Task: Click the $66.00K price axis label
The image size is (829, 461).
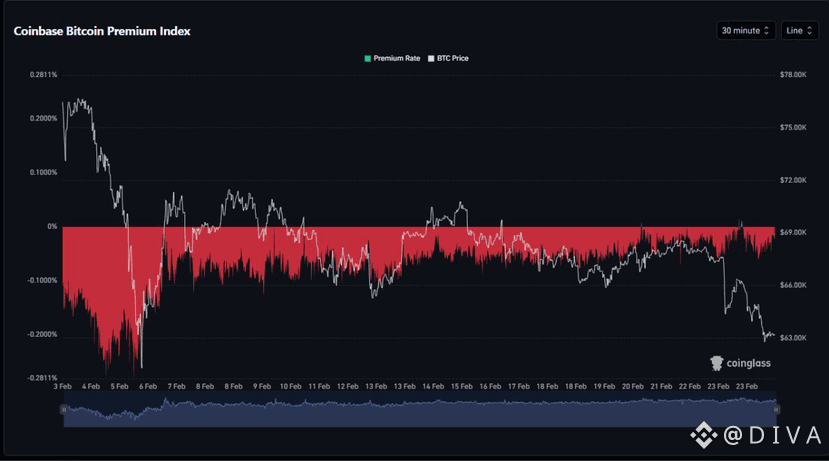Action: point(793,285)
